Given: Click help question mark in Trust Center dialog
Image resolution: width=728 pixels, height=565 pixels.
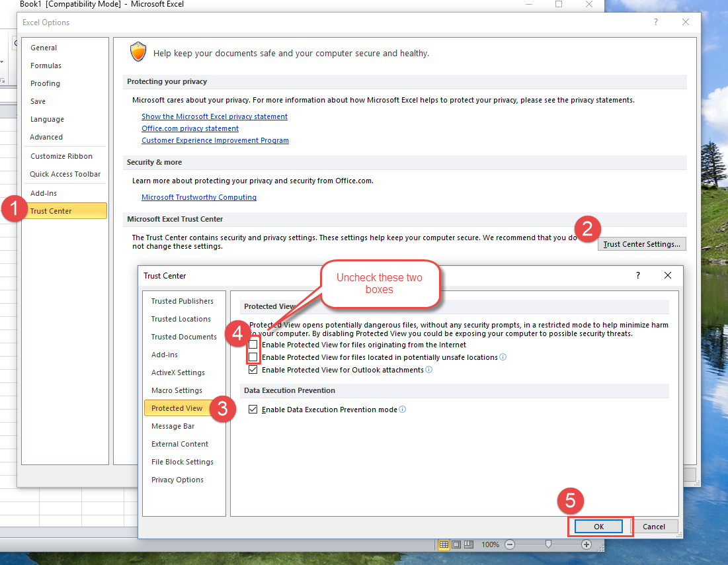Looking at the screenshot, I should 638,275.
